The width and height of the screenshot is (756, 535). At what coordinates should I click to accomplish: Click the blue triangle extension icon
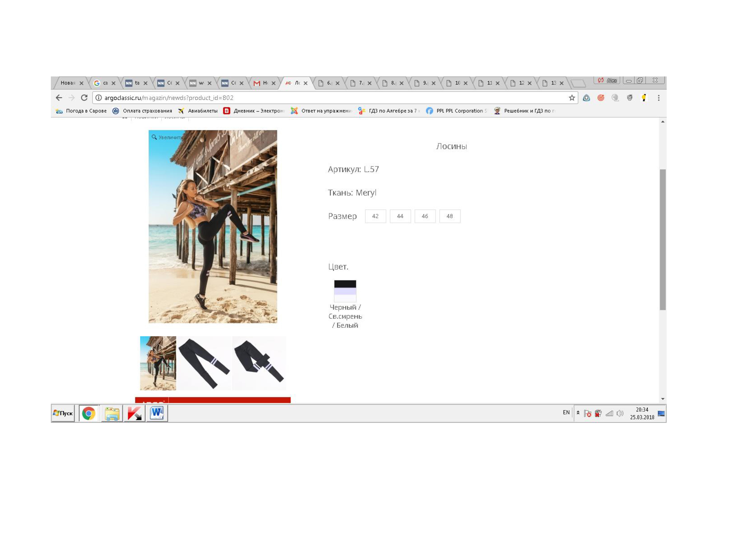coord(586,98)
